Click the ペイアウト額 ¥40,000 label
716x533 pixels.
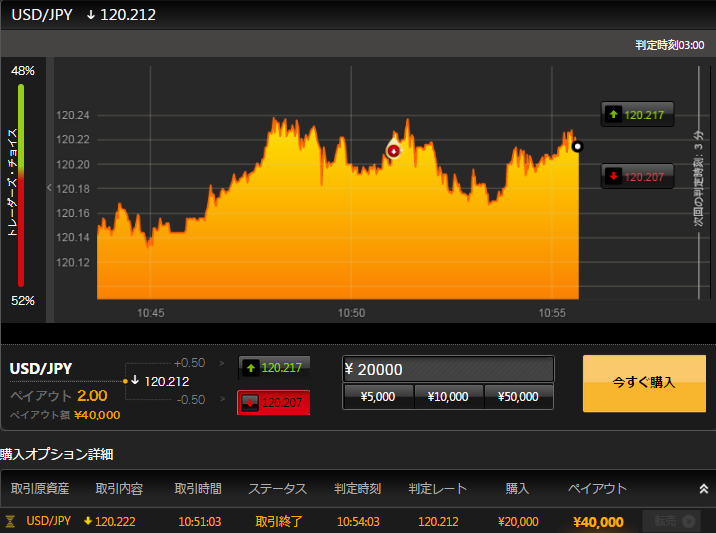click(65, 415)
